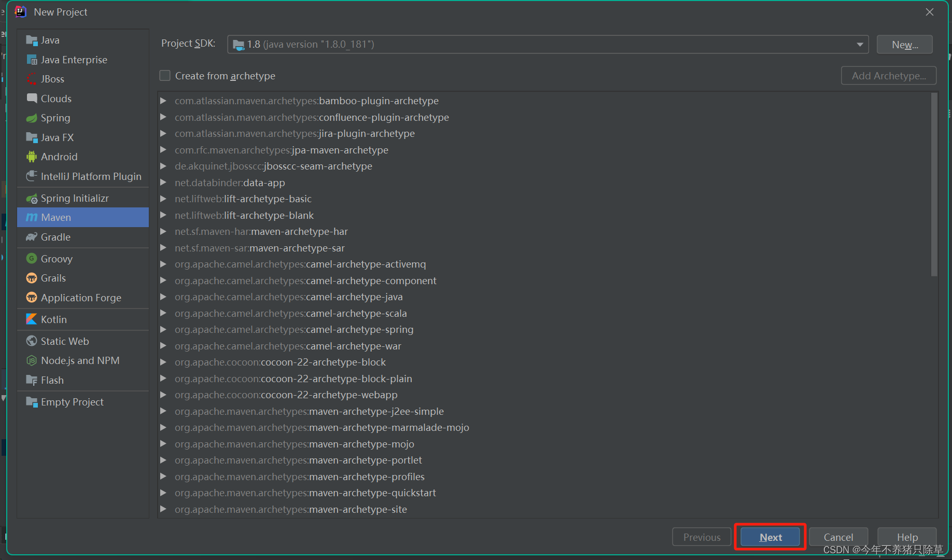
Task: Expand jpa-maven-archetype entry
Action: [x=163, y=150]
